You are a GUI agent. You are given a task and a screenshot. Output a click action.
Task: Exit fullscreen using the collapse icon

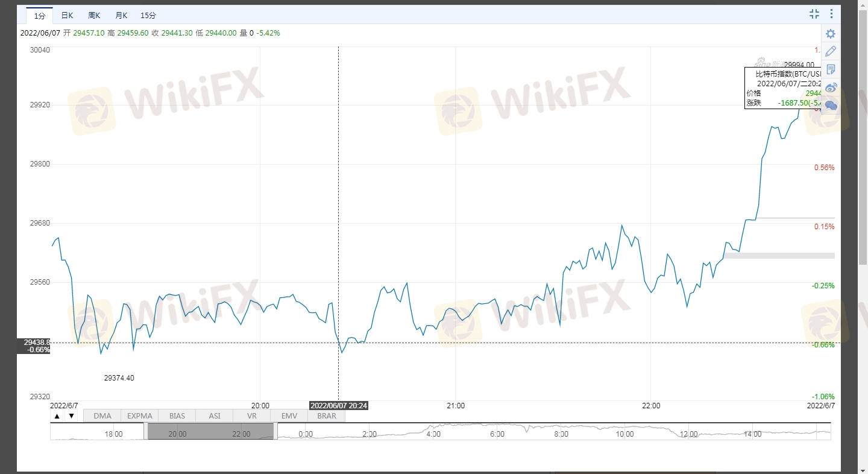click(814, 14)
